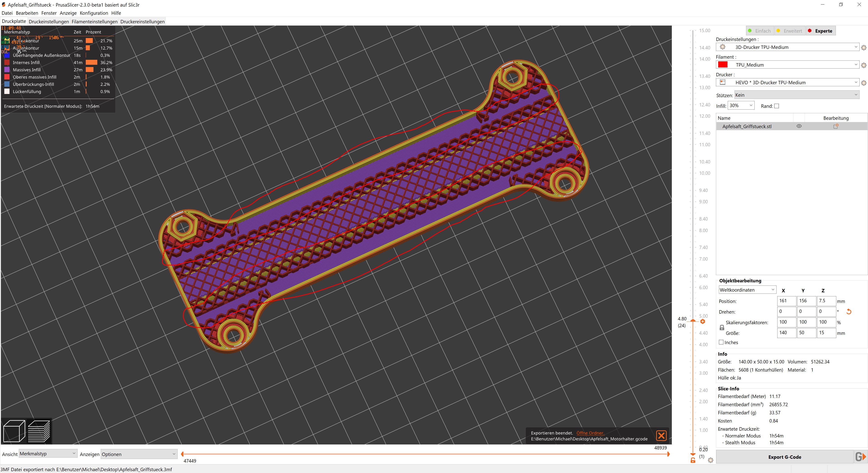Click the object edit icon in Bearbeitung column
This screenshot has height=473, width=868.
(x=836, y=126)
